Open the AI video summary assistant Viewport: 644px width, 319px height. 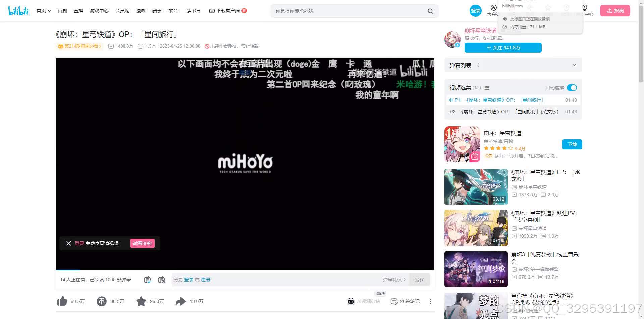(364, 301)
